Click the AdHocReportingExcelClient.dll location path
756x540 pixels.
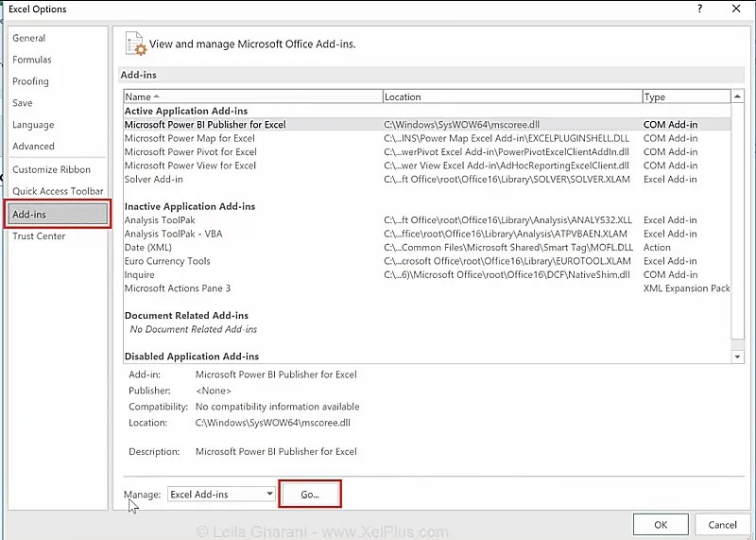click(x=507, y=165)
